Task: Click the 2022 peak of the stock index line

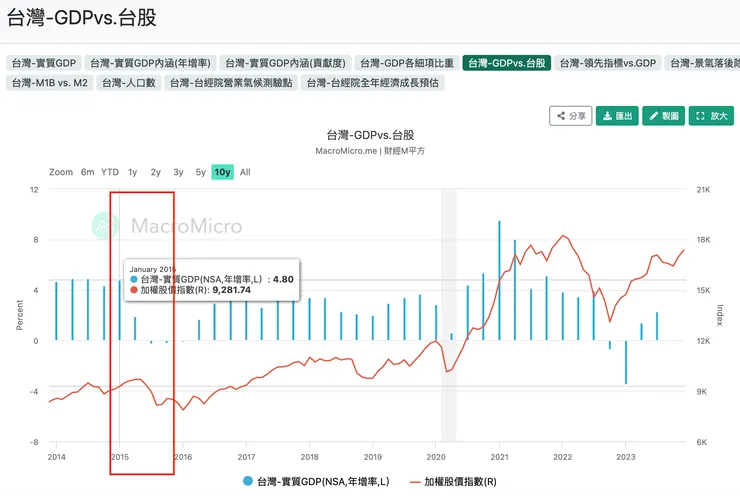Action: pyautogui.click(x=563, y=235)
